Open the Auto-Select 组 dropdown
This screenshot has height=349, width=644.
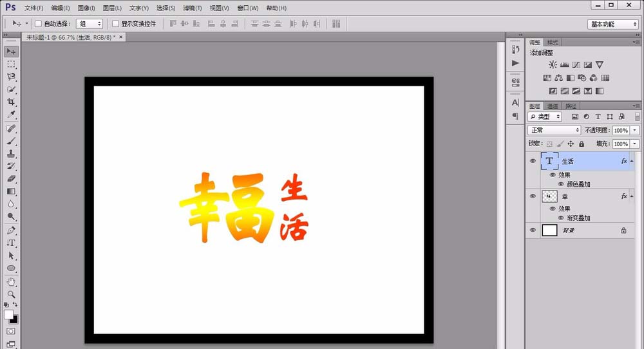pyautogui.click(x=89, y=24)
